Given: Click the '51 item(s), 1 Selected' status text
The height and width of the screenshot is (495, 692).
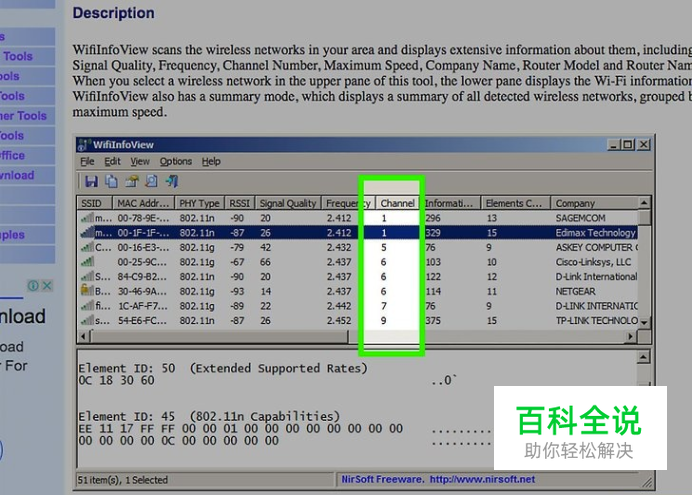Looking at the screenshot, I should 123,480.
